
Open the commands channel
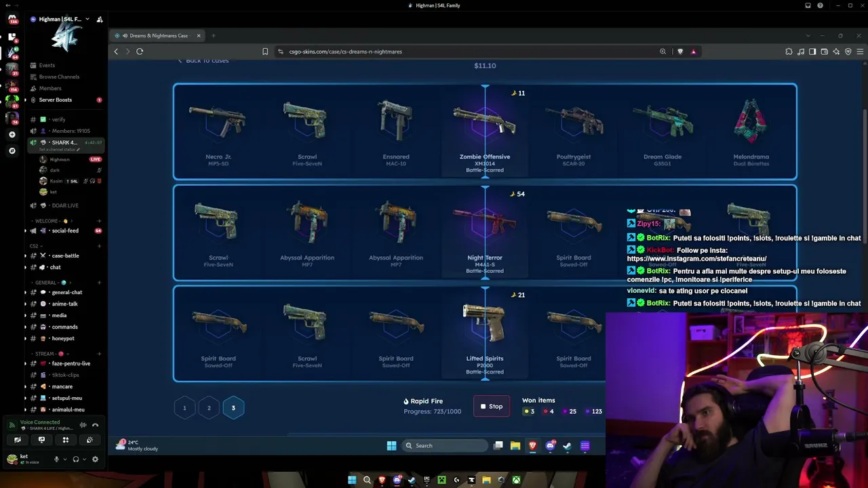tap(65, 327)
